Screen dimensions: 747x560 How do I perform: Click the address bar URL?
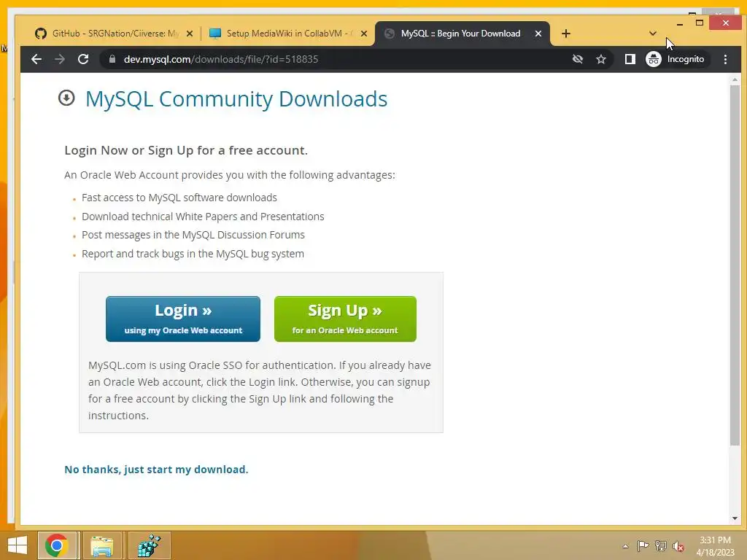coord(221,59)
